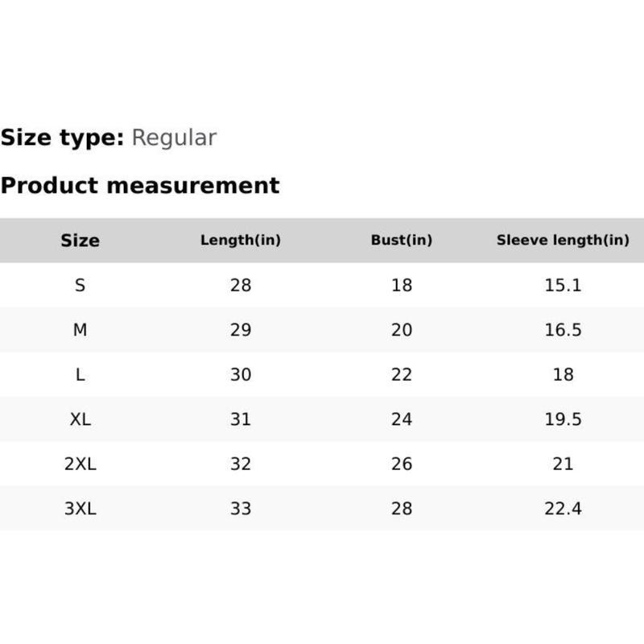Screen dimensions: 644x644
Task: Click the Sleeve length(in) column header
Action: 563,240
